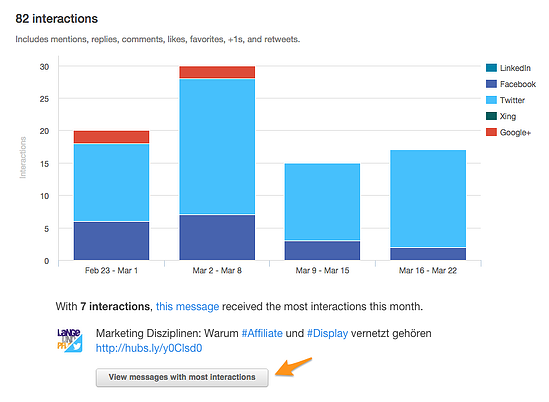Toggle the LinkedIn legend label
The height and width of the screenshot is (402, 549).
515,68
